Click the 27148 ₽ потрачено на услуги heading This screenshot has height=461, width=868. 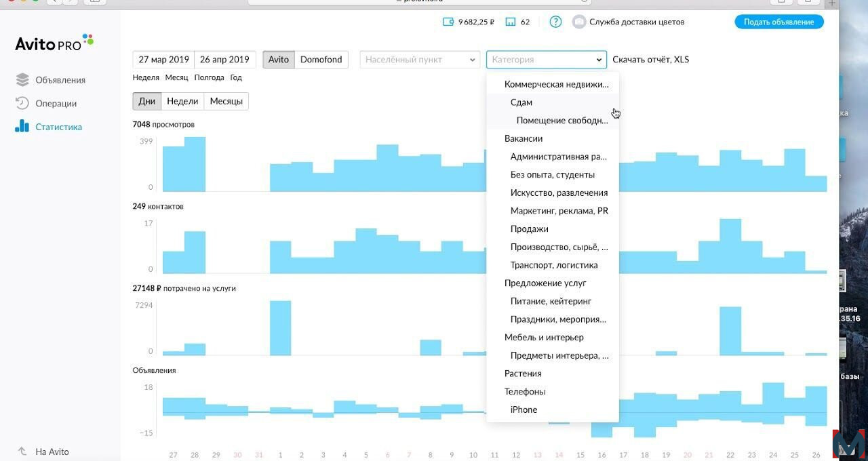184,288
